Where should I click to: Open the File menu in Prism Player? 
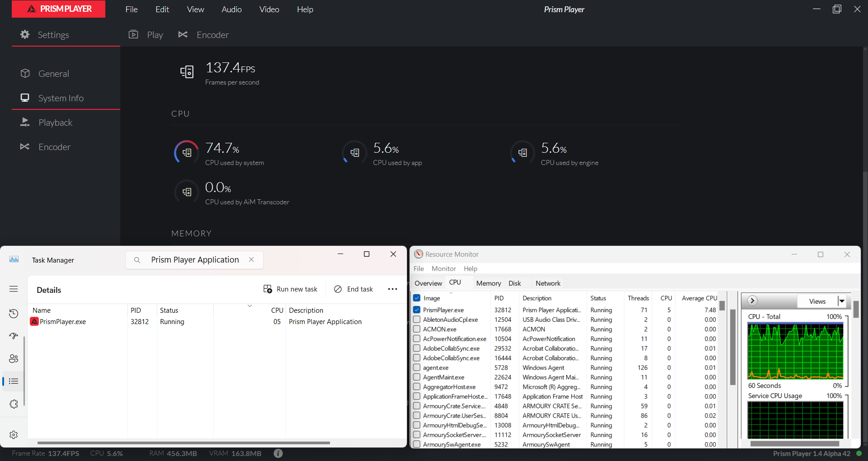tap(132, 9)
